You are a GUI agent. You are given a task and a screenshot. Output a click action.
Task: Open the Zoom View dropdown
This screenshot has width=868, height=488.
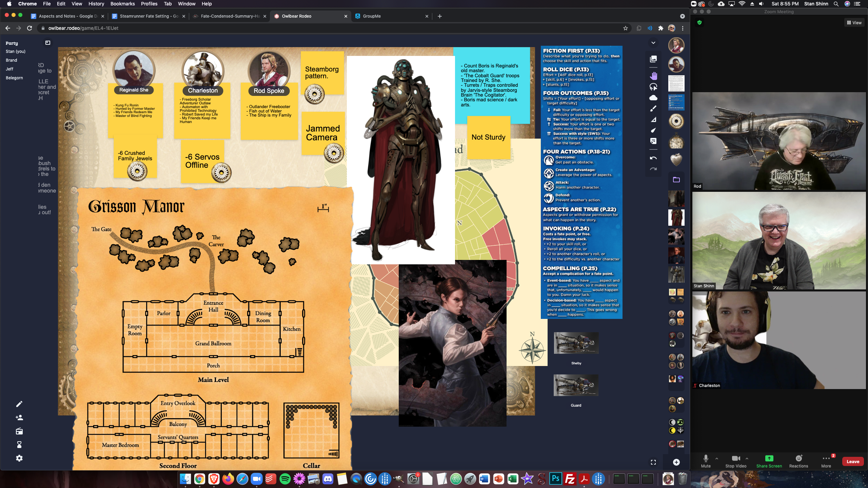(854, 23)
